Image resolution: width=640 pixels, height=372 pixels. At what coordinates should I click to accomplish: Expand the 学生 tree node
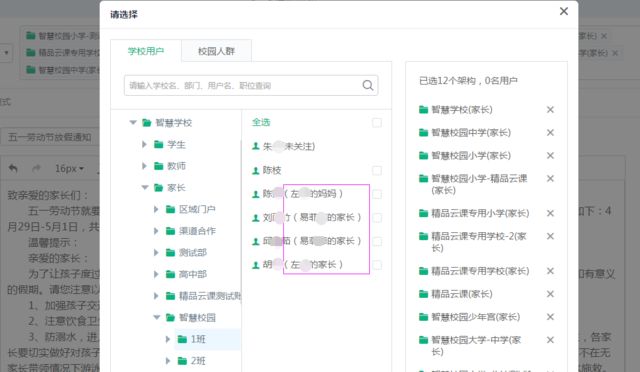click(x=144, y=144)
